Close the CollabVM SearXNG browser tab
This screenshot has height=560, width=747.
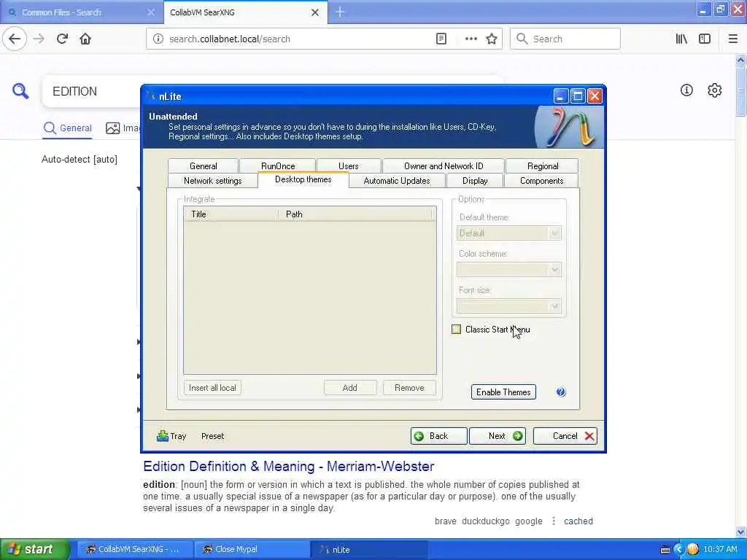315,12
